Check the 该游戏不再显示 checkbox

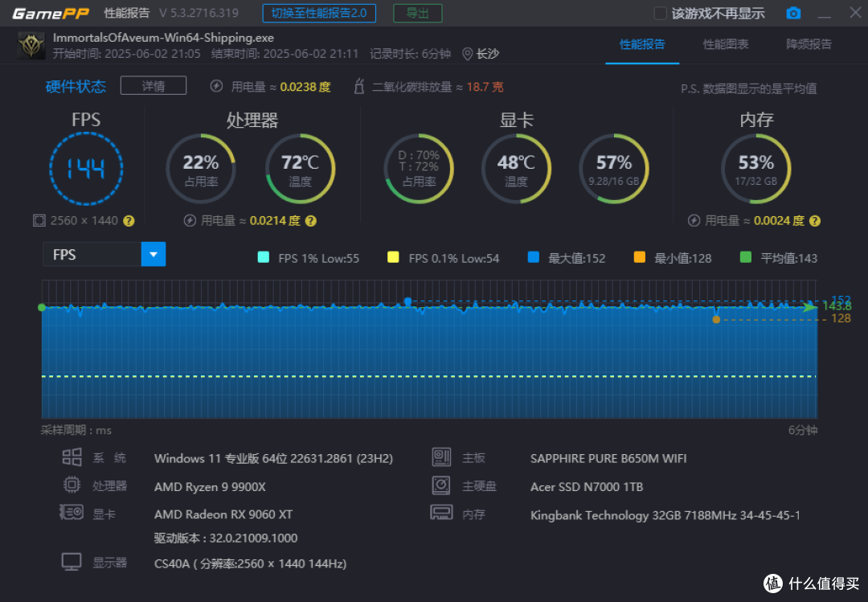pos(660,14)
